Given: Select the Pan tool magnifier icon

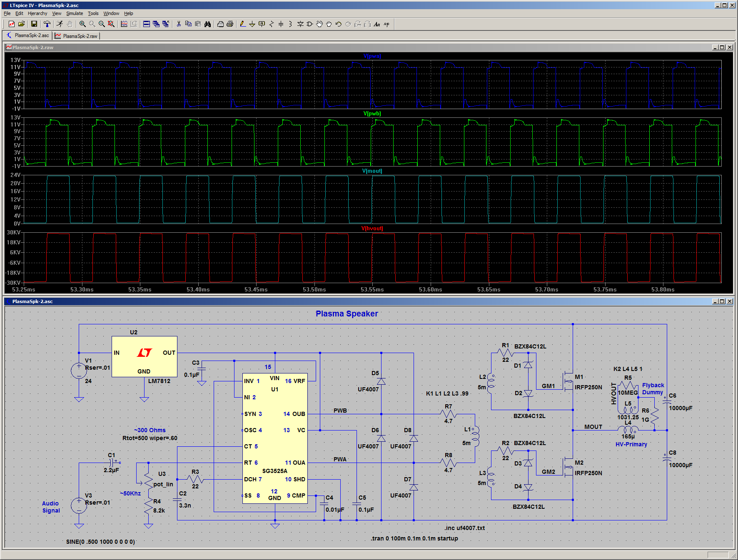Looking at the screenshot, I should coord(92,24).
